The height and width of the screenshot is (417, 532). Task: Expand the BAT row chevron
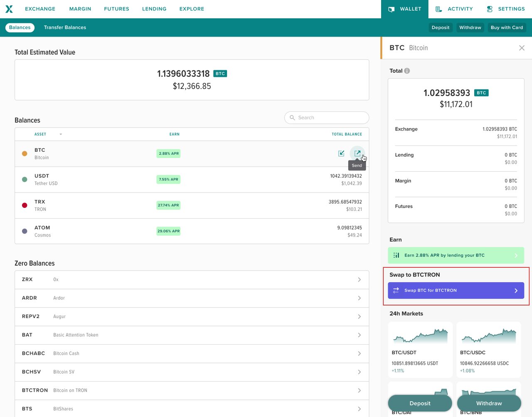(x=359, y=335)
